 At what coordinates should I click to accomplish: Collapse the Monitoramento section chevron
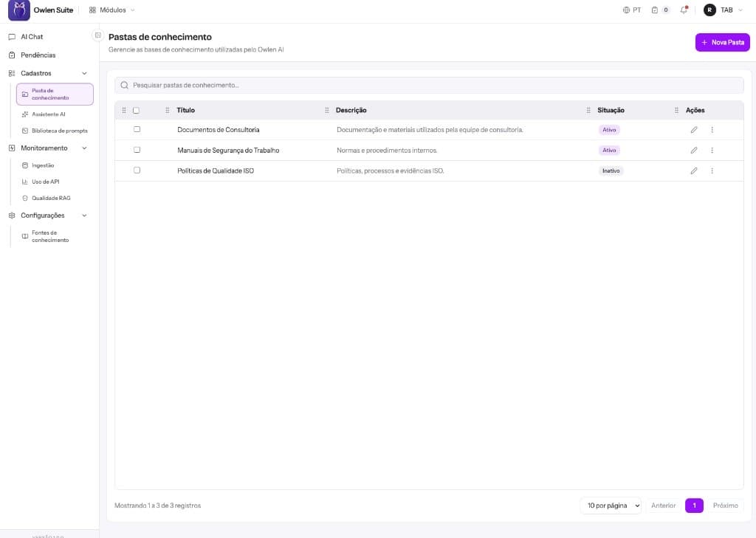[x=84, y=148]
